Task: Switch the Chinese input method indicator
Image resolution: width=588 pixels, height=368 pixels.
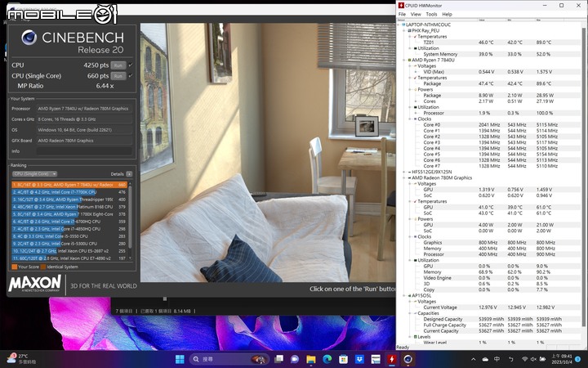Action: pyautogui.click(x=497, y=359)
